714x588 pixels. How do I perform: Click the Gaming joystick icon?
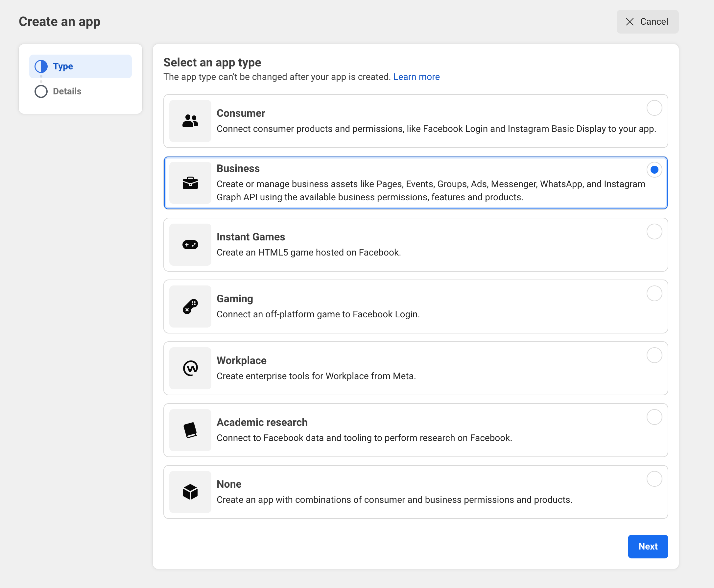[x=190, y=306]
